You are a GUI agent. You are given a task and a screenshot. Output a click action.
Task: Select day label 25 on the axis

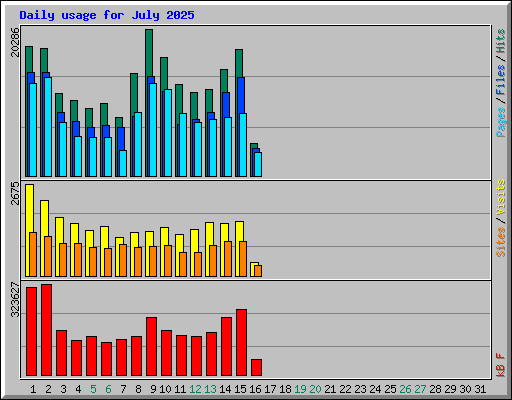click(x=390, y=389)
